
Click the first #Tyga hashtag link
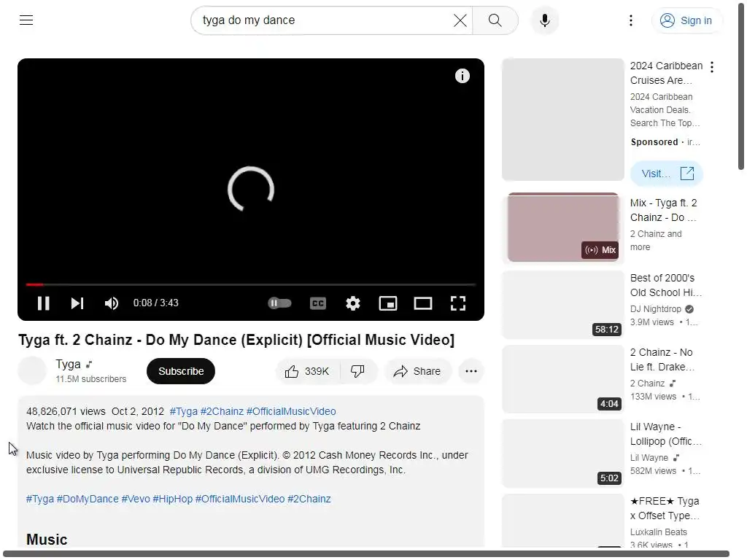[x=183, y=411]
